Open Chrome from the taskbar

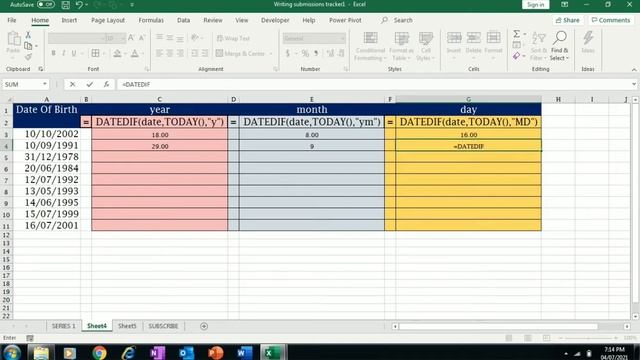99,352
